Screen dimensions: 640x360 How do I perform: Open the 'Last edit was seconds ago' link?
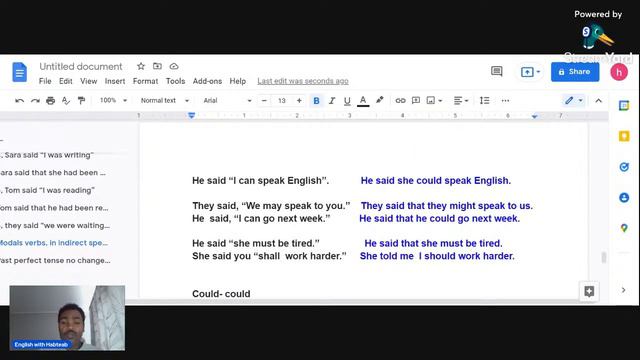coord(303,81)
